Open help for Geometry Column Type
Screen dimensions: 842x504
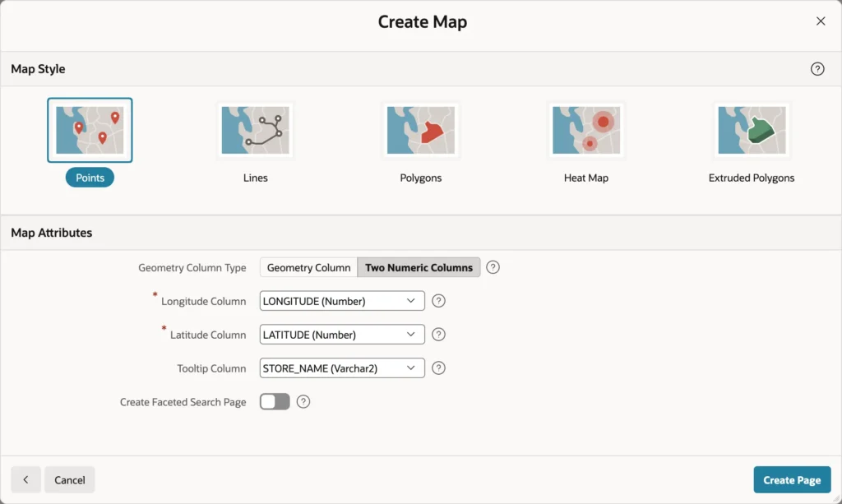point(493,267)
